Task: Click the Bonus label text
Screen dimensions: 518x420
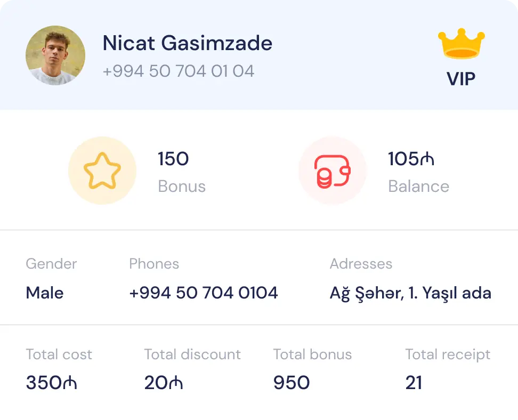Action: (x=182, y=186)
